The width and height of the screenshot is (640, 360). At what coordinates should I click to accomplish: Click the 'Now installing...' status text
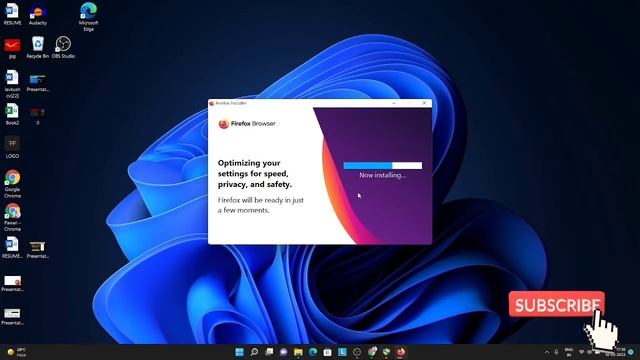click(382, 175)
